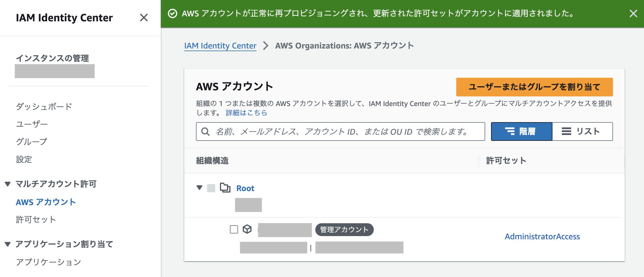Follow the IAM Identity Center breadcrumb link

click(x=220, y=46)
